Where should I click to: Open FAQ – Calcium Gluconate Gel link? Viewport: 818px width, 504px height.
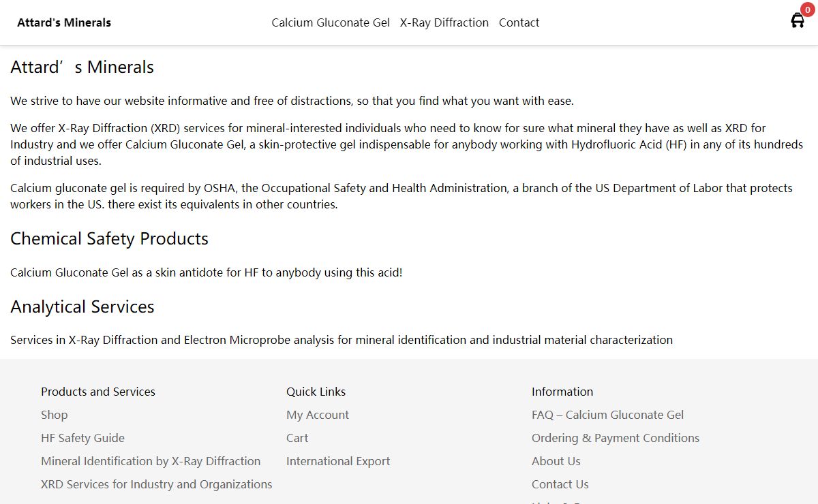(x=607, y=415)
